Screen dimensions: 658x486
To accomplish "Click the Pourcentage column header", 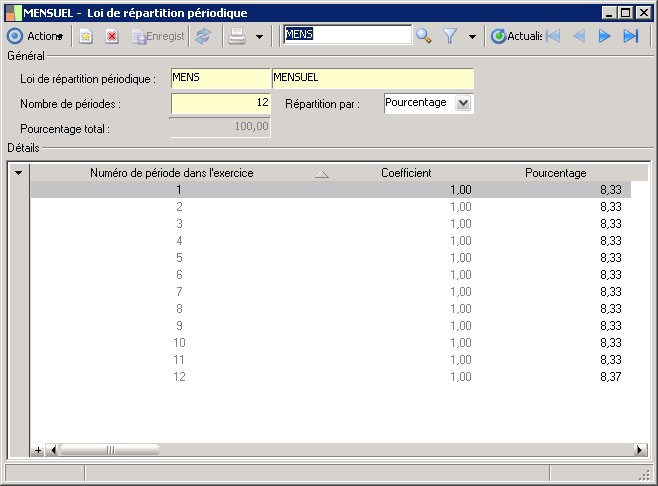I will coord(555,173).
